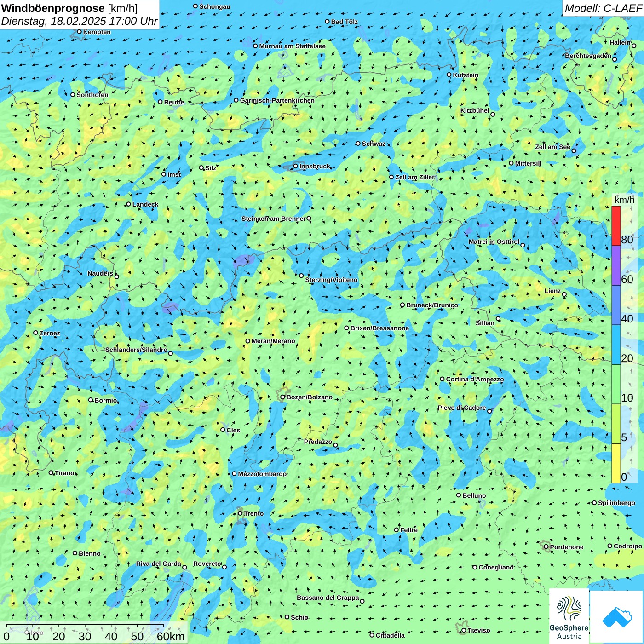
Task: Click the Trento city marker
Action: 240,513
